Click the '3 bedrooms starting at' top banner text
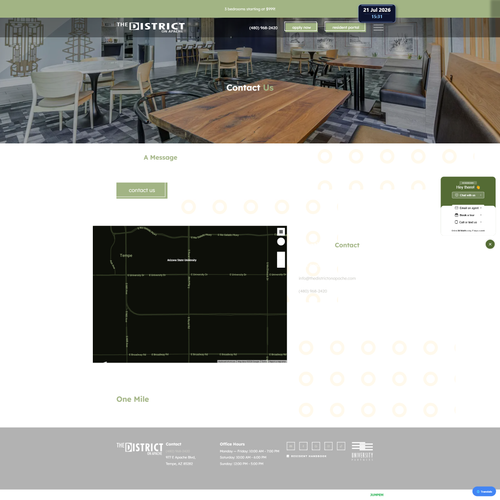Viewport: 500px width, 500px height. [x=250, y=9]
